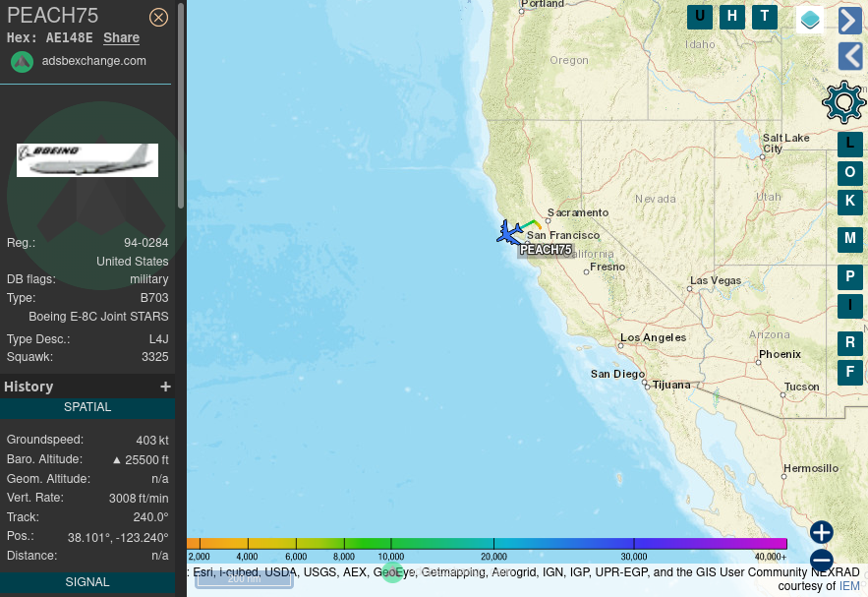Toggle the T button on map
This screenshot has width=868, height=597.
[x=765, y=16]
